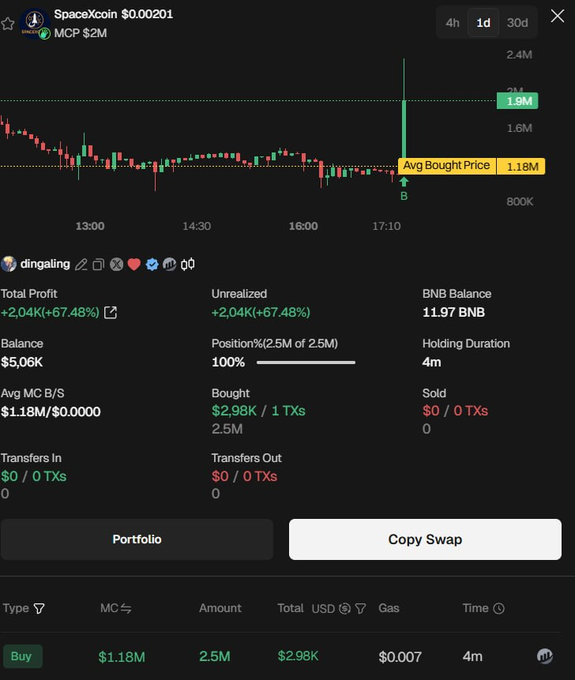This screenshot has width=575, height=680.
Task: Click the Copy Swap button
Action: pos(425,539)
